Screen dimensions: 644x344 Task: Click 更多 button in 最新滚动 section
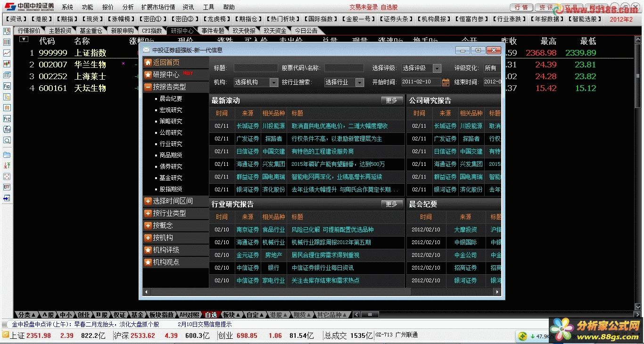tap(392, 100)
